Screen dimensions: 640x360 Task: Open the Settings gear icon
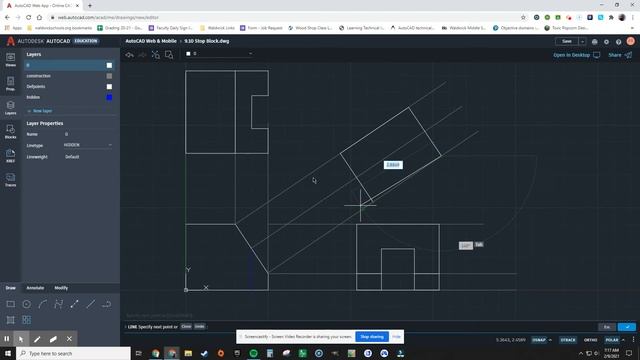click(607, 42)
